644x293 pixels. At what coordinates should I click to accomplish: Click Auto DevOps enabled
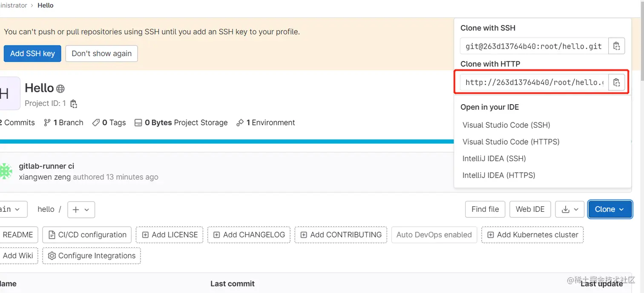434,235
